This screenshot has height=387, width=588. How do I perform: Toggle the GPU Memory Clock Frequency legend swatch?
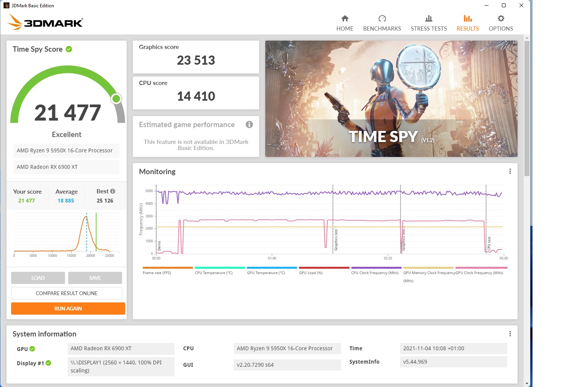(428, 268)
